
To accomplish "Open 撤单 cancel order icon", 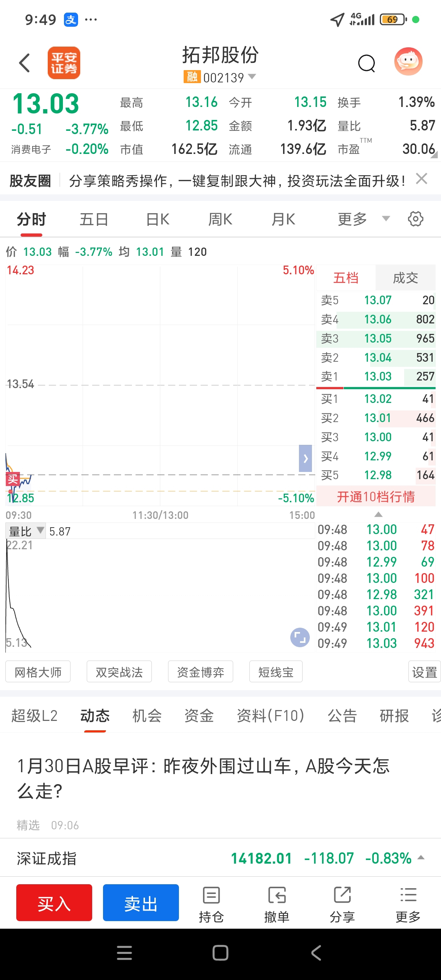I will [277, 904].
